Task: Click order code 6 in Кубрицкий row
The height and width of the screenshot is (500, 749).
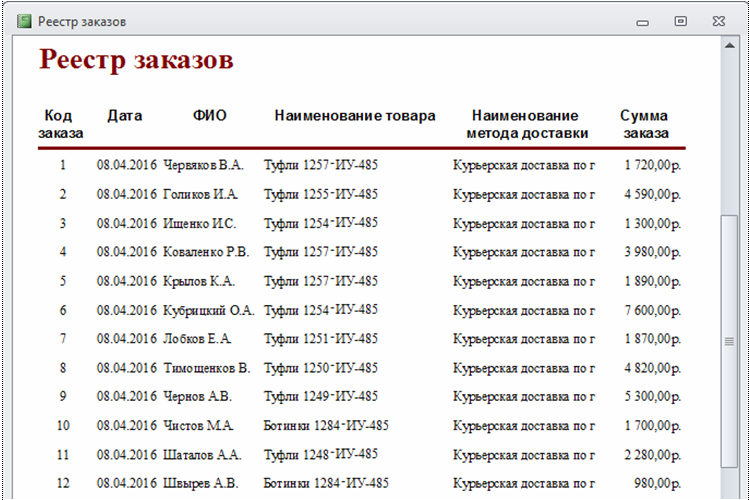Action: (x=63, y=310)
